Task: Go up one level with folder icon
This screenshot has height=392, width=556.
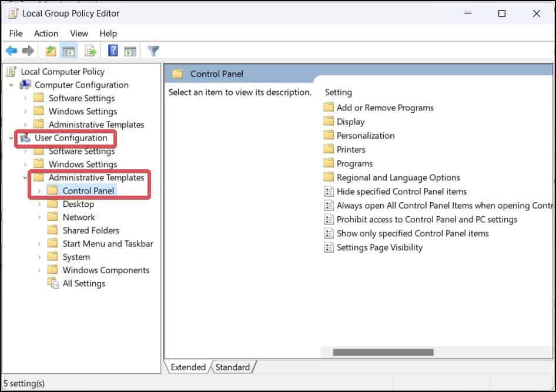Action: [51, 51]
